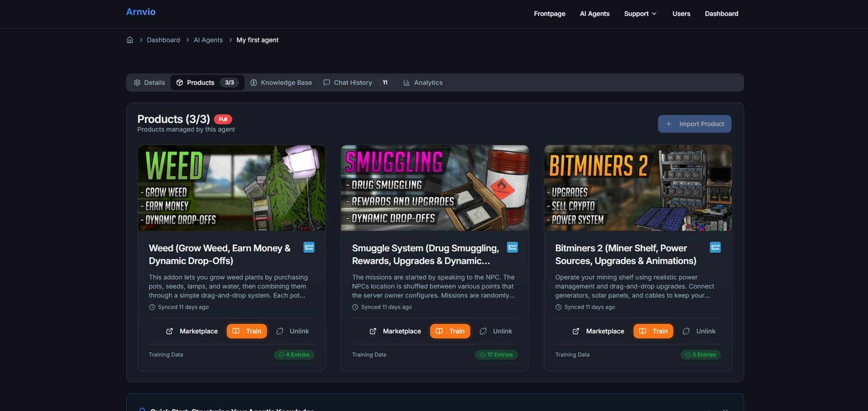868x411 pixels.
Task: Click the store badge icon on Weed card
Action: [309, 248]
